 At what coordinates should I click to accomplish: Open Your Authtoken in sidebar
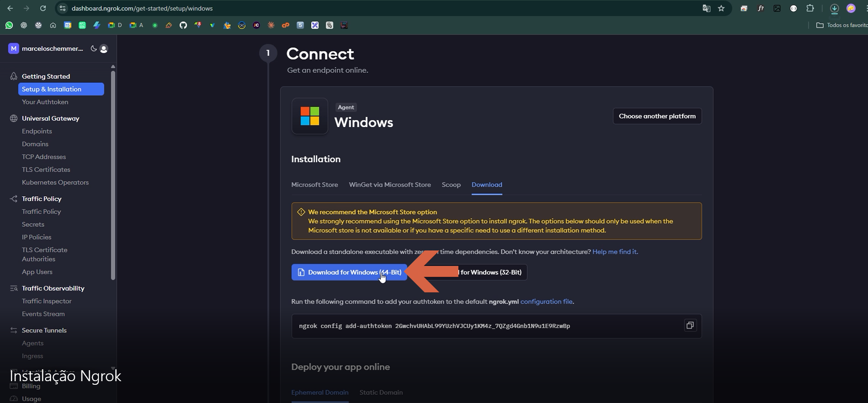45,102
